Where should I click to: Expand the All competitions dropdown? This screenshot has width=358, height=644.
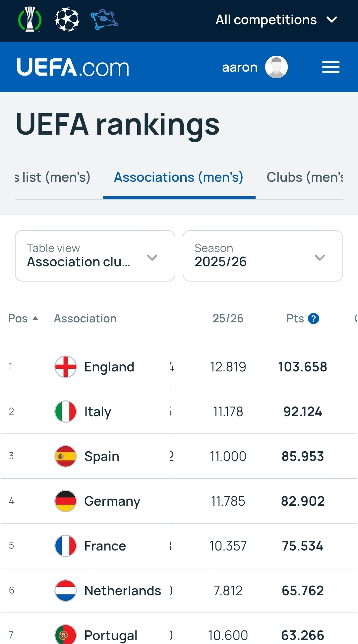[x=276, y=20]
